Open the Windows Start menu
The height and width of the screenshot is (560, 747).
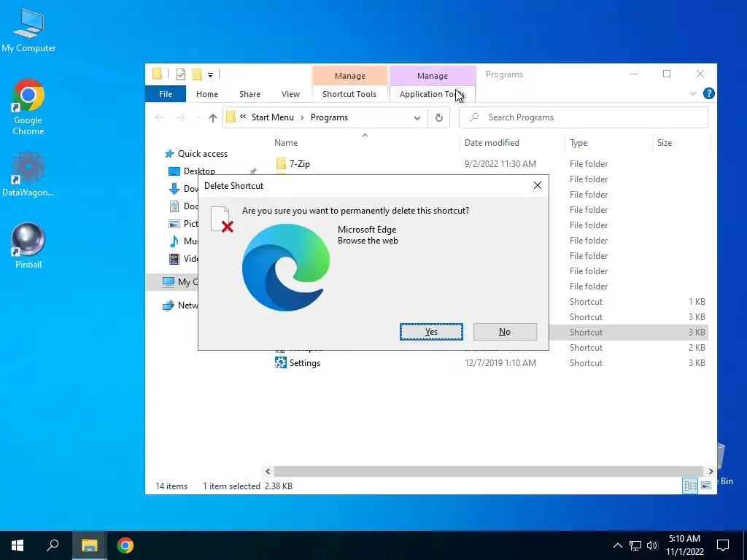pyautogui.click(x=18, y=545)
